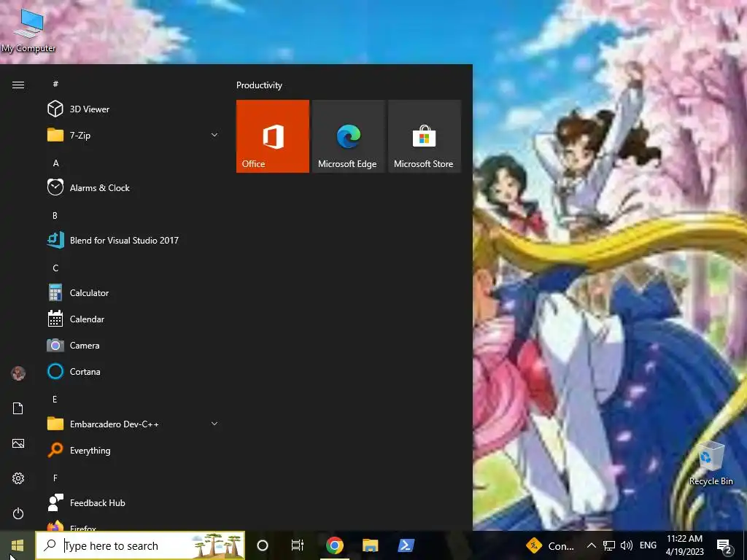
Task: Select the Recycle Bin desktop icon
Action: tap(711, 463)
